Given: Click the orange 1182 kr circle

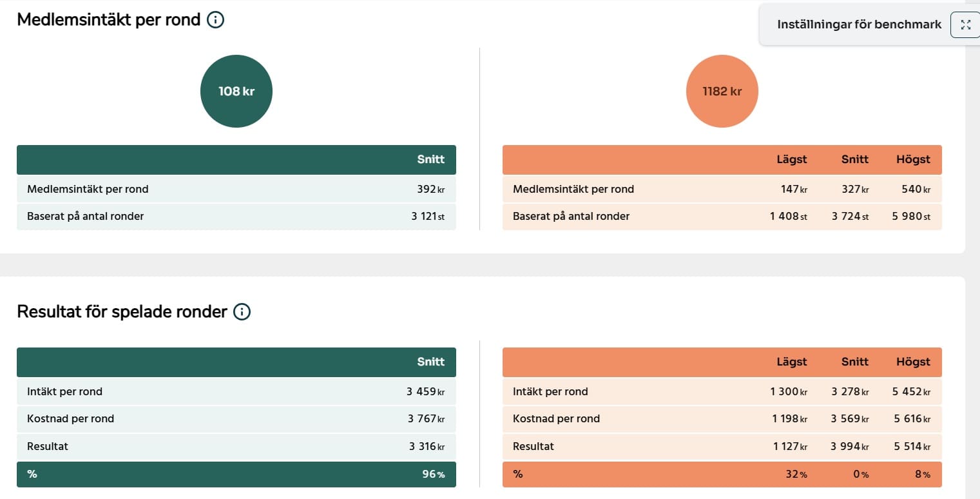Looking at the screenshot, I should coord(722,91).
